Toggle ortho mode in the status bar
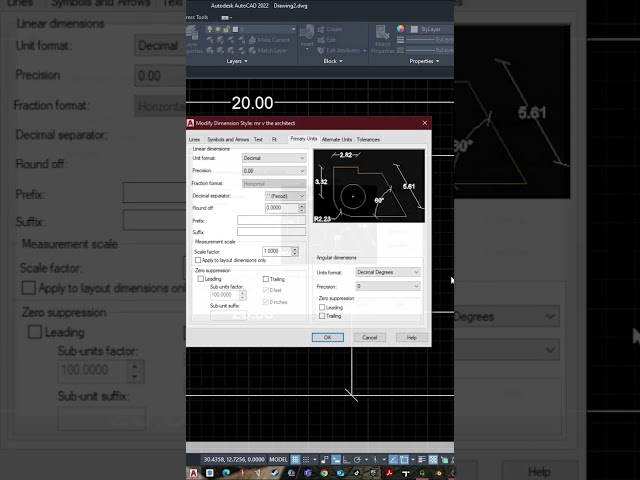640x480 pixels. coord(346,460)
